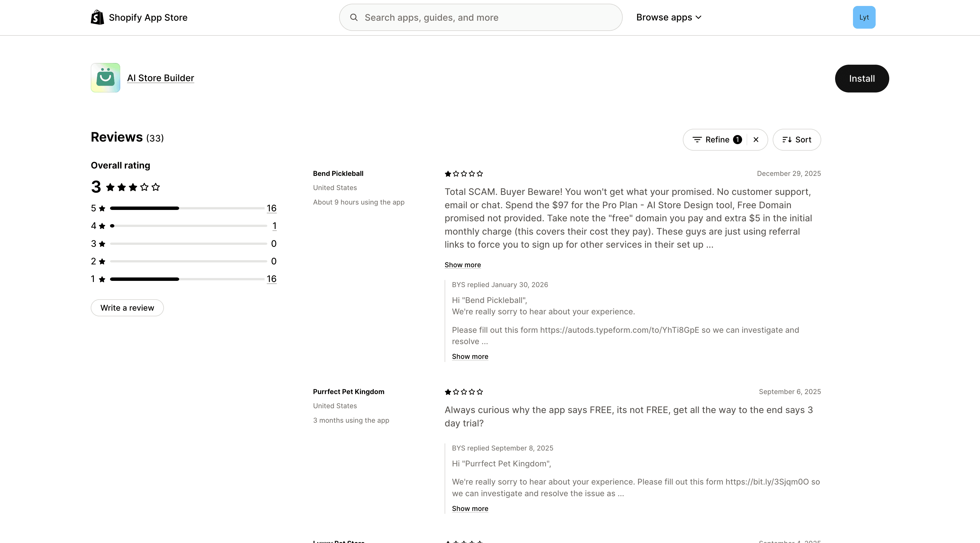980x543 pixels.
Task: Filter reviews by 1 star count 16
Action: click(x=271, y=279)
